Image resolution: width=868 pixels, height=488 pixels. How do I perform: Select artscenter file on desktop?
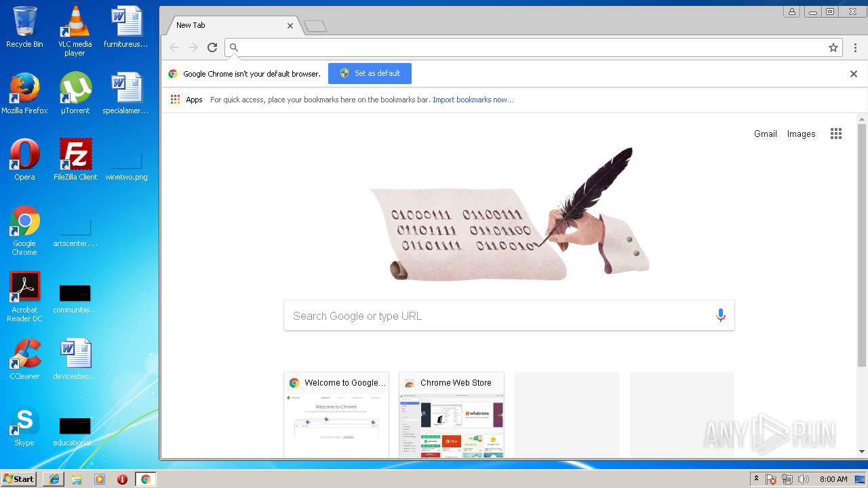click(75, 232)
